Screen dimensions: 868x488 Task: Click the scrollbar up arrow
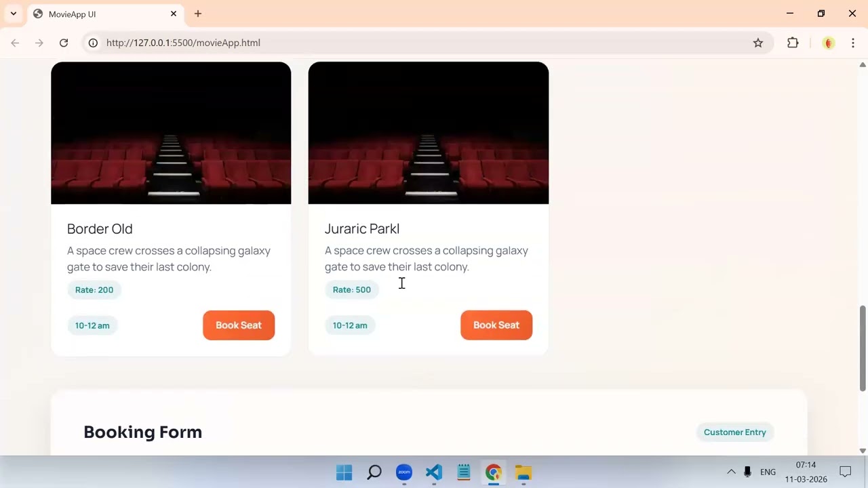point(863,64)
